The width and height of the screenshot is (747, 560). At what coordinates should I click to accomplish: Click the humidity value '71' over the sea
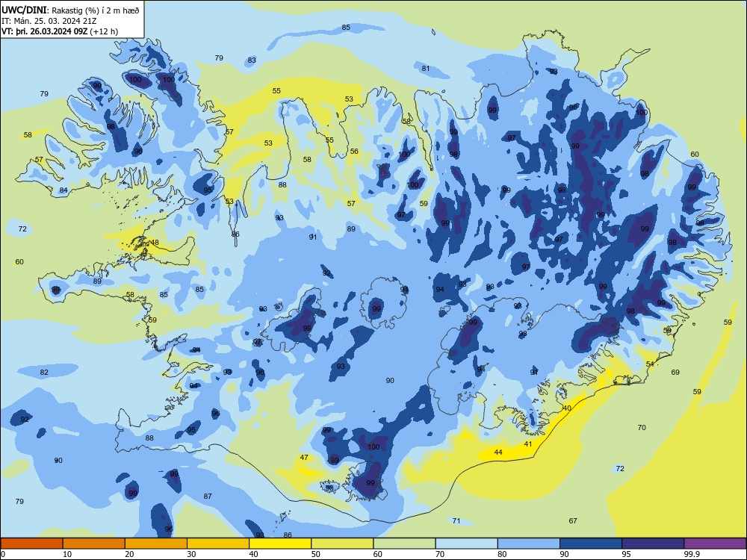click(x=456, y=521)
